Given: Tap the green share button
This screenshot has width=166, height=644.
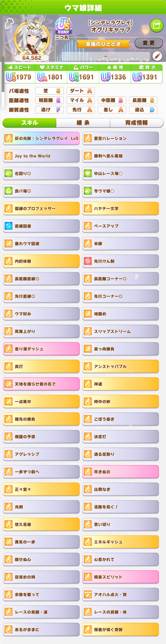Looking at the screenshot, I should coord(156,25).
